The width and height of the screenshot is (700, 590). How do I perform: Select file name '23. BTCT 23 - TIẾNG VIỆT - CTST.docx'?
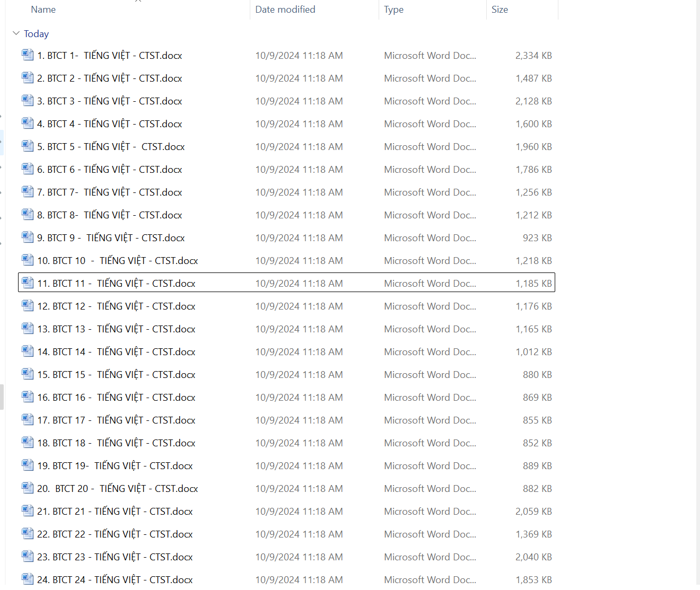[x=115, y=557]
